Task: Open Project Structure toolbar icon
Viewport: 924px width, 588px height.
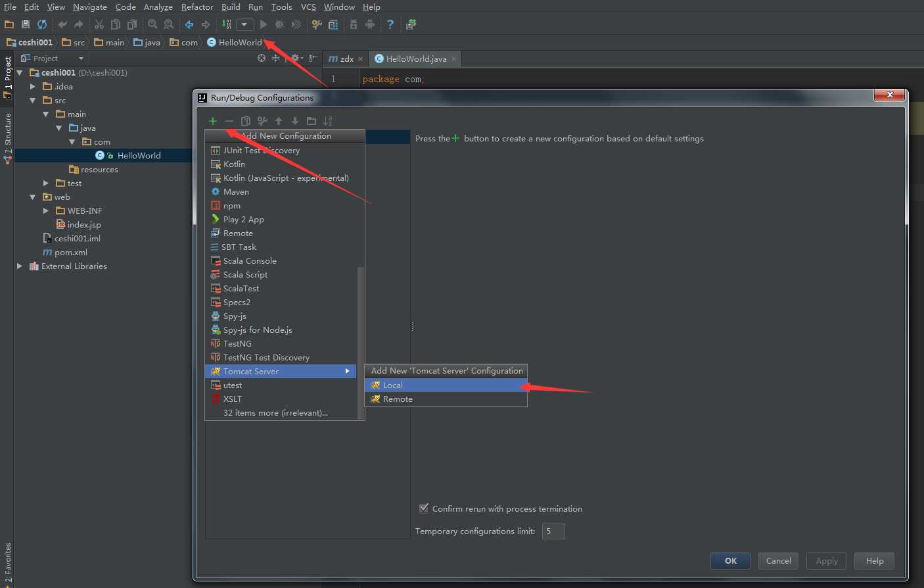Action: click(x=333, y=24)
